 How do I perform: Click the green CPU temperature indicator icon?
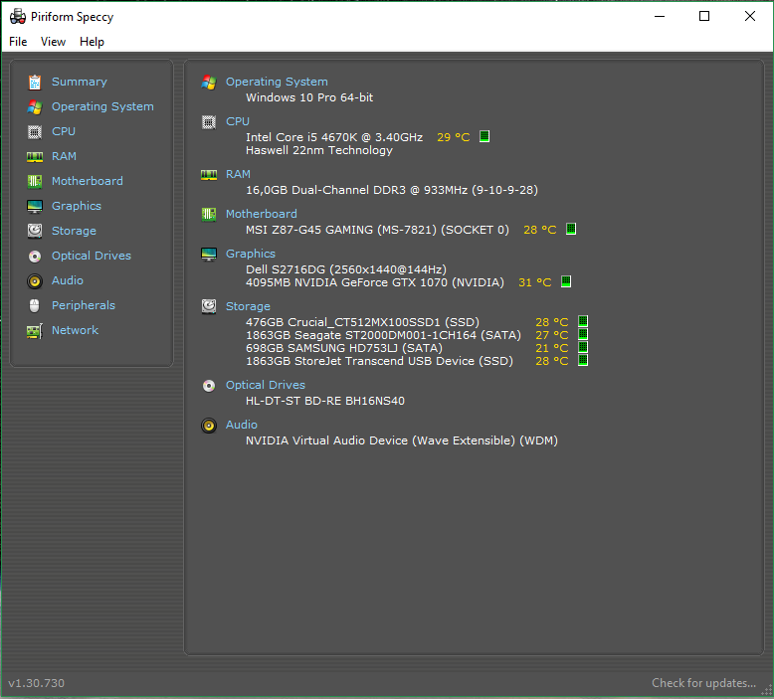(484, 136)
